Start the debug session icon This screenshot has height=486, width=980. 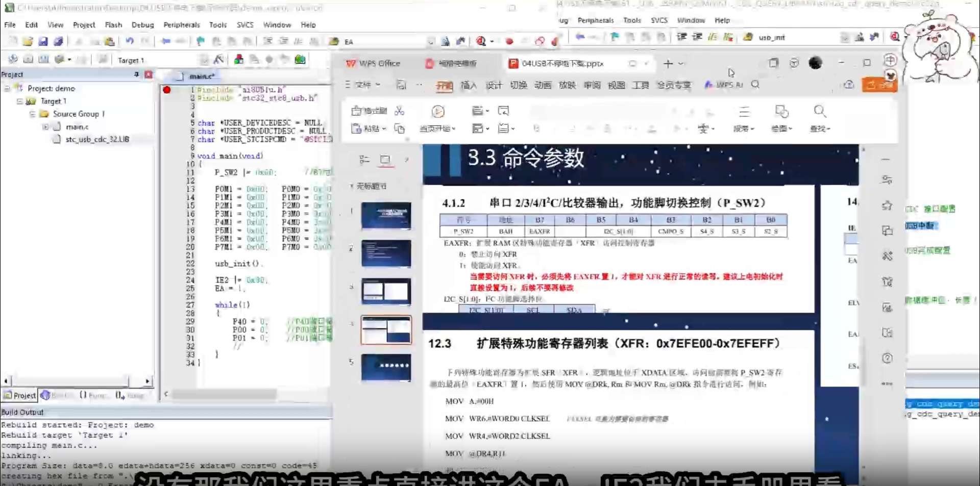click(x=481, y=41)
